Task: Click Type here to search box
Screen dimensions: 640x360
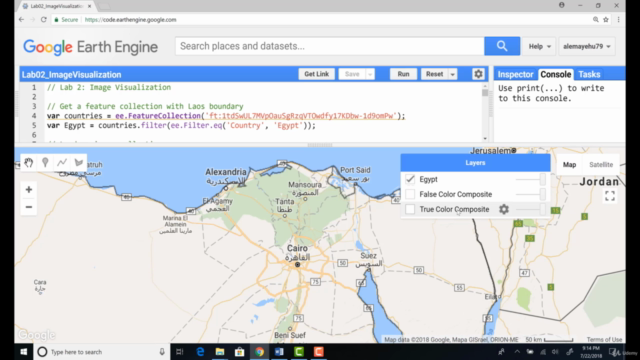Action: click(102, 352)
